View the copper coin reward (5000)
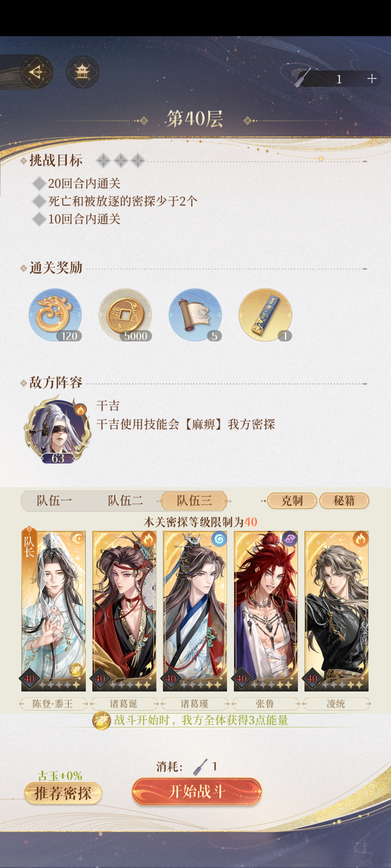Image resolution: width=391 pixels, height=868 pixels. click(x=125, y=315)
